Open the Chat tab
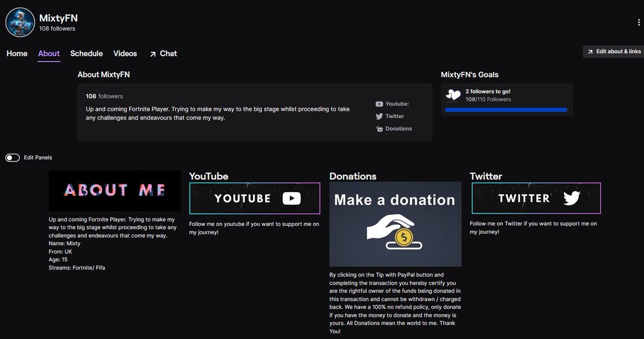 click(x=163, y=54)
